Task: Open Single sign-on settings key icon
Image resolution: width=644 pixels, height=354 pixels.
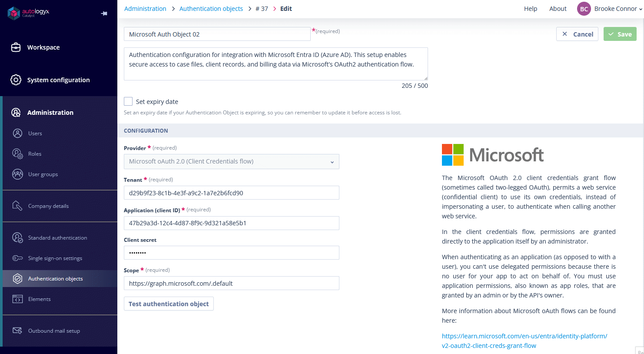Action: click(x=17, y=258)
